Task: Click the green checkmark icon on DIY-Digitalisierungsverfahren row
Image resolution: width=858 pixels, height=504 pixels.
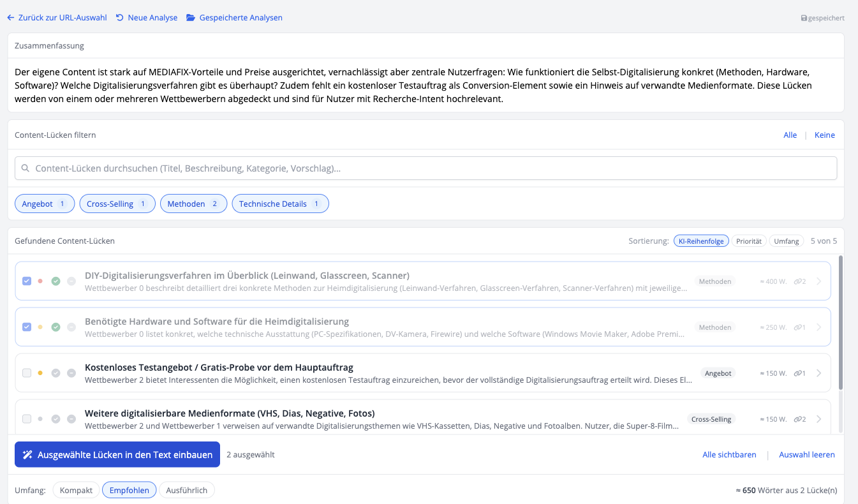Action: coord(55,281)
